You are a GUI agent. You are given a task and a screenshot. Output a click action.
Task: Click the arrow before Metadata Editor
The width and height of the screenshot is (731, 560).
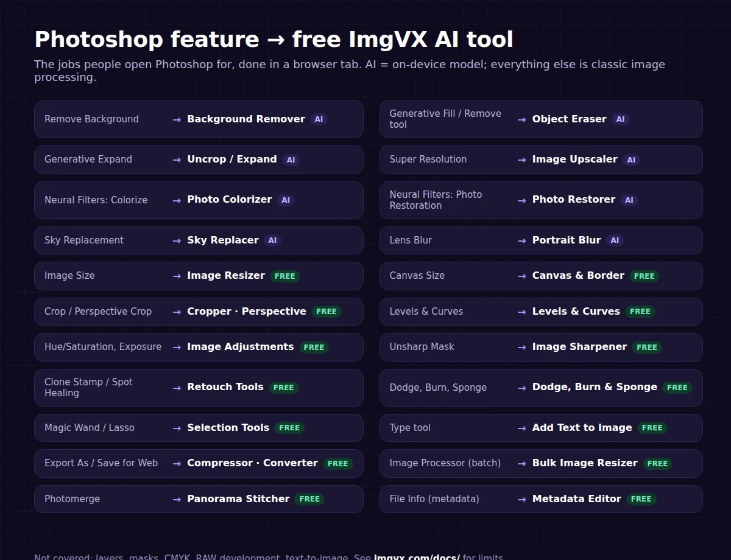coord(522,499)
